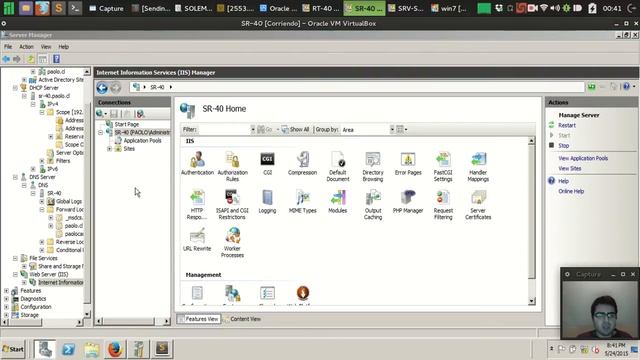Open the File menu
The image size is (640, 360).
(x=8, y=47)
